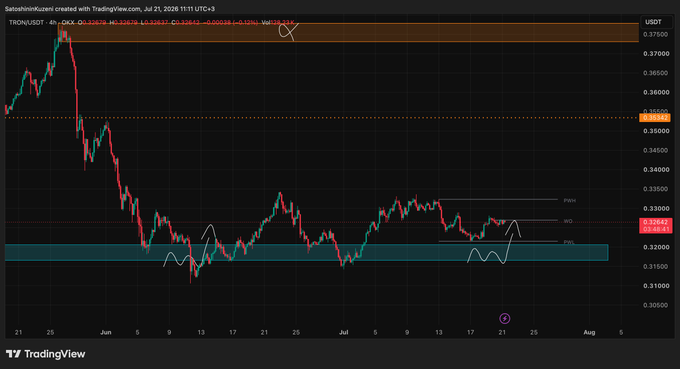Select the red 0.32642 current price tag
680x369 pixels.
click(x=656, y=225)
